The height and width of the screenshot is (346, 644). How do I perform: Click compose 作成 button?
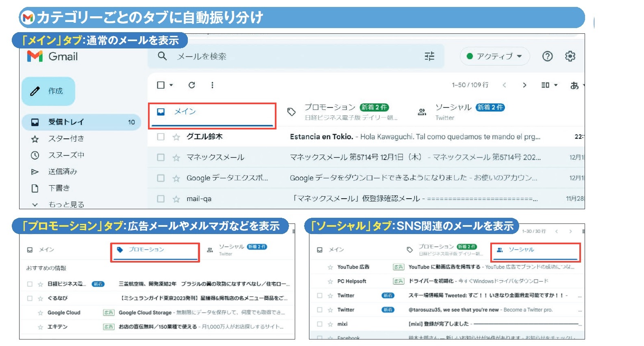48,91
